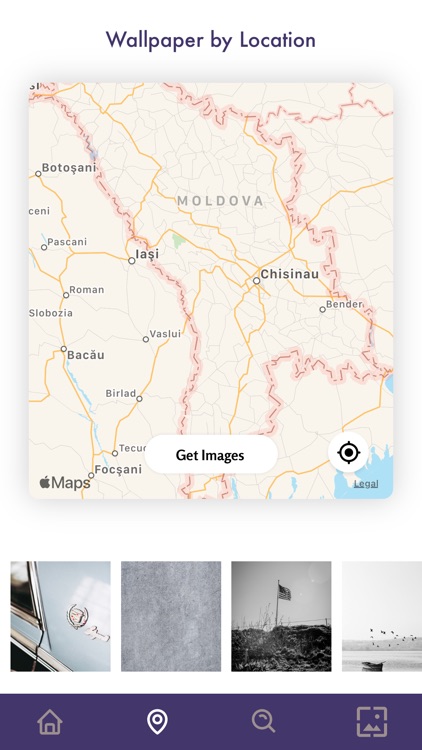This screenshot has width=422, height=750.
Task: Tap the Focșani city marker
Action: (91, 475)
